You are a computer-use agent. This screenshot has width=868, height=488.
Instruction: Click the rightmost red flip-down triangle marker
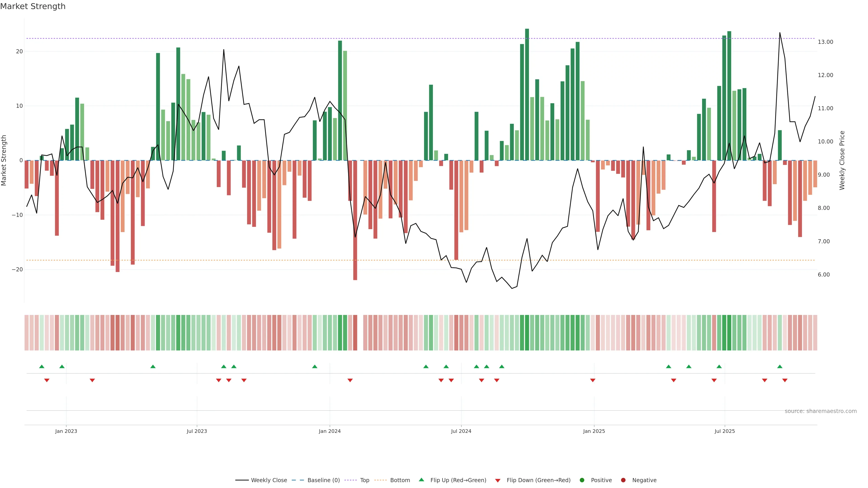(785, 380)
